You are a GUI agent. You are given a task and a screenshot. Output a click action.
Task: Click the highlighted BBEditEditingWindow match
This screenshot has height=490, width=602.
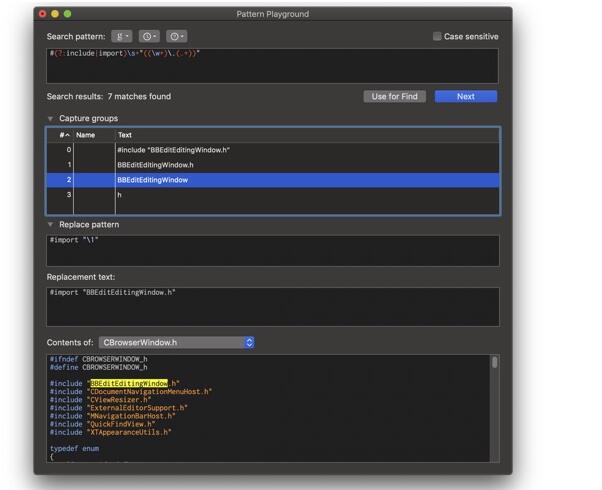tap(129, 383)
